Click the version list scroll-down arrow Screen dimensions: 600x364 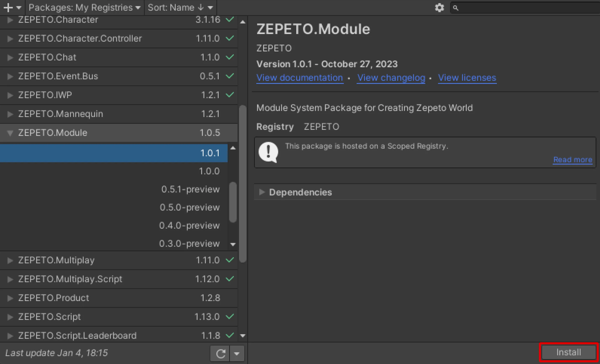233,244
